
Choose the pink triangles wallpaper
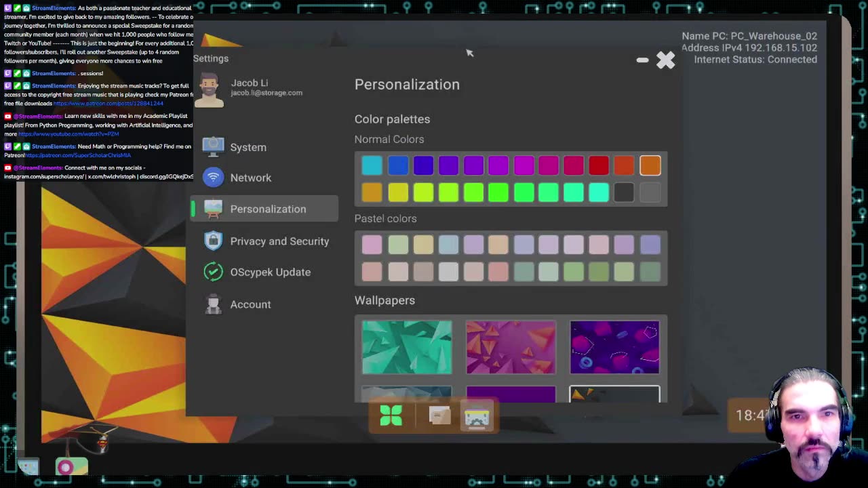click(511, 347)
